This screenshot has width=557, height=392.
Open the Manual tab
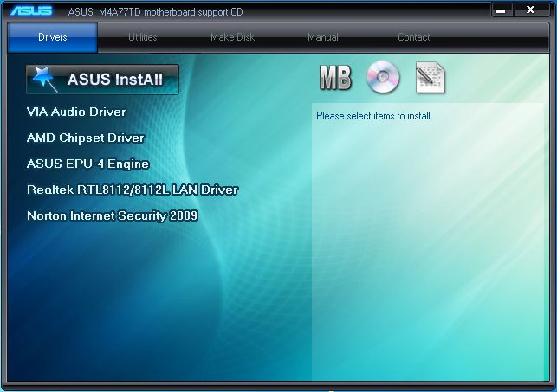tap(323, 37)
